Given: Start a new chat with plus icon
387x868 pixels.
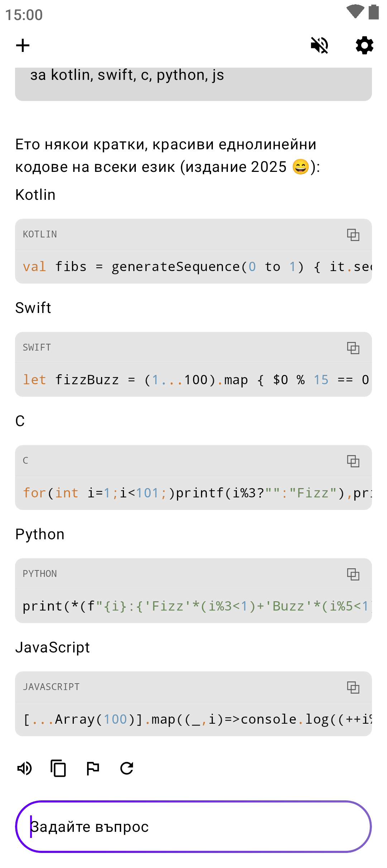Looking at the screenshot, I should pos(23,45).
